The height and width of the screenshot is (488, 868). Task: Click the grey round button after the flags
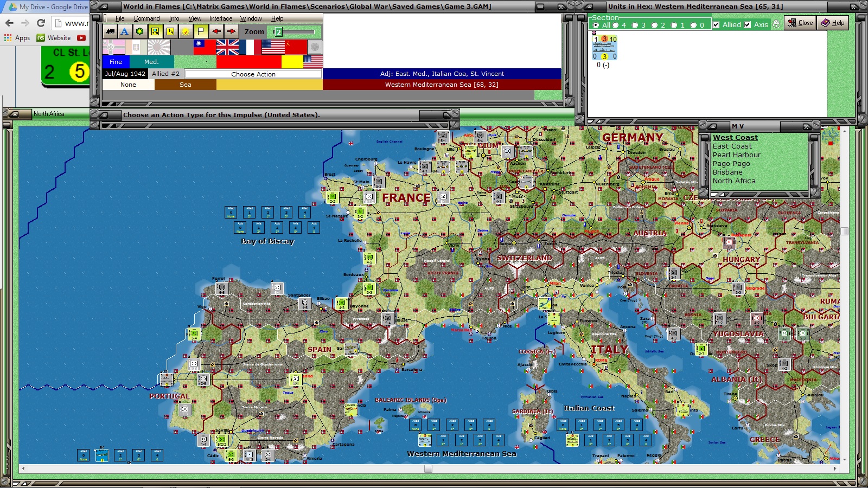[315, 47]
